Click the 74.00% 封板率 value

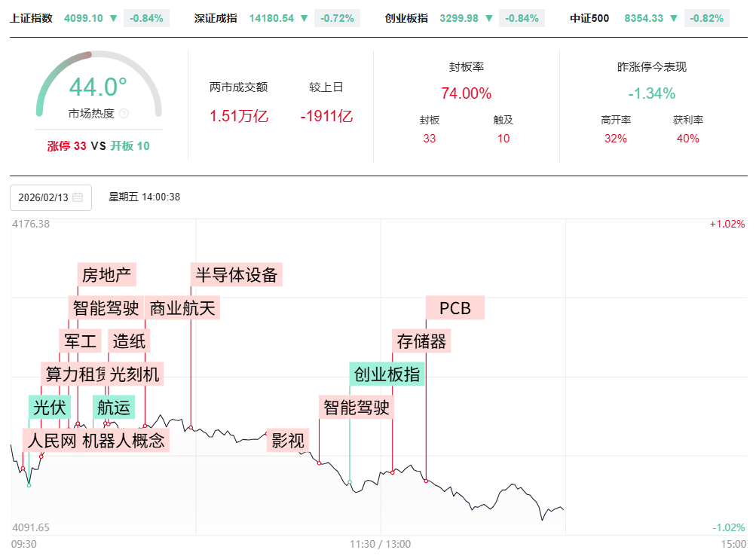click(x=466, y=93)
